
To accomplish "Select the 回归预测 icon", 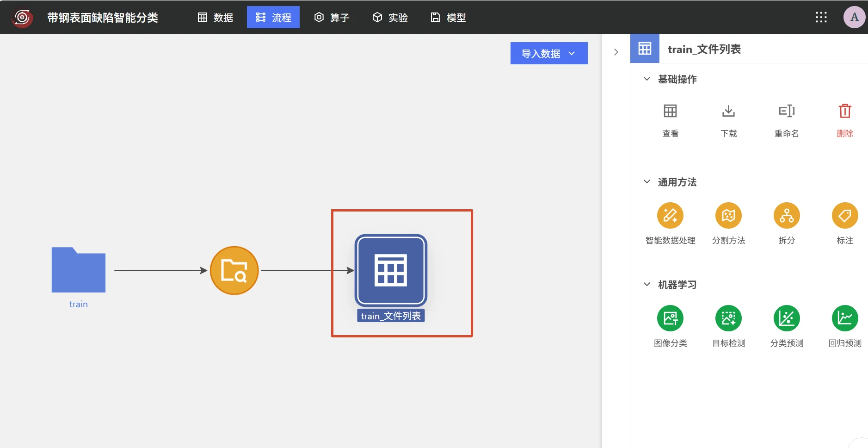I will 845,318.
